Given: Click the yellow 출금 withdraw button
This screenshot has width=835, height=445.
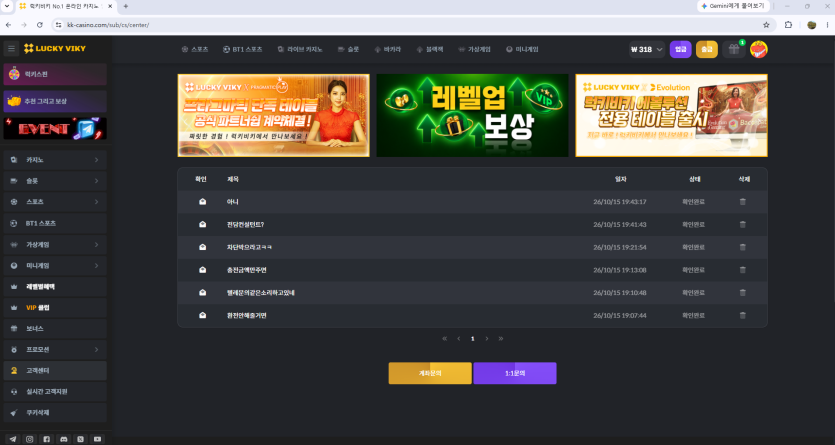Looking at the screenshot, I should [x=707, y=49].
